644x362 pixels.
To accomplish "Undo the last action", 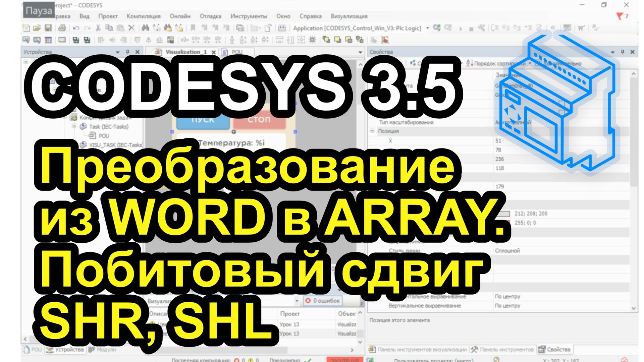I will pos(76,28).
